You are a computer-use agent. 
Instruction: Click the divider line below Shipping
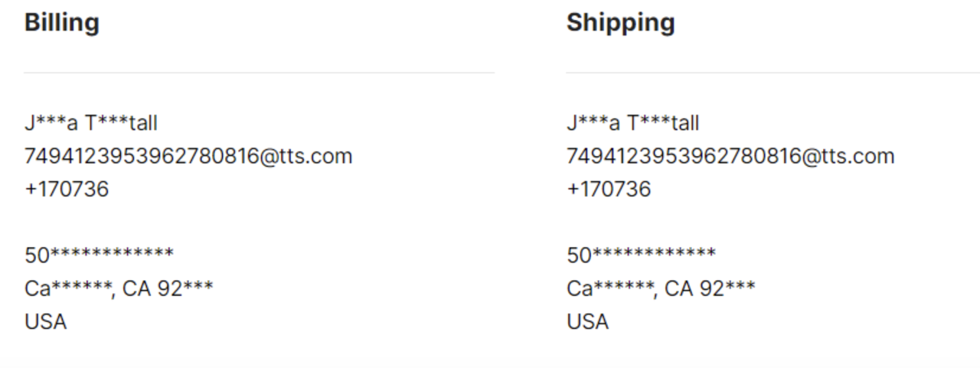[773, 73]
